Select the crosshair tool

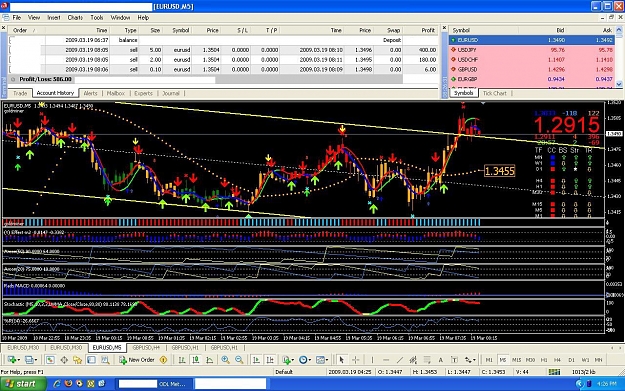356,360
